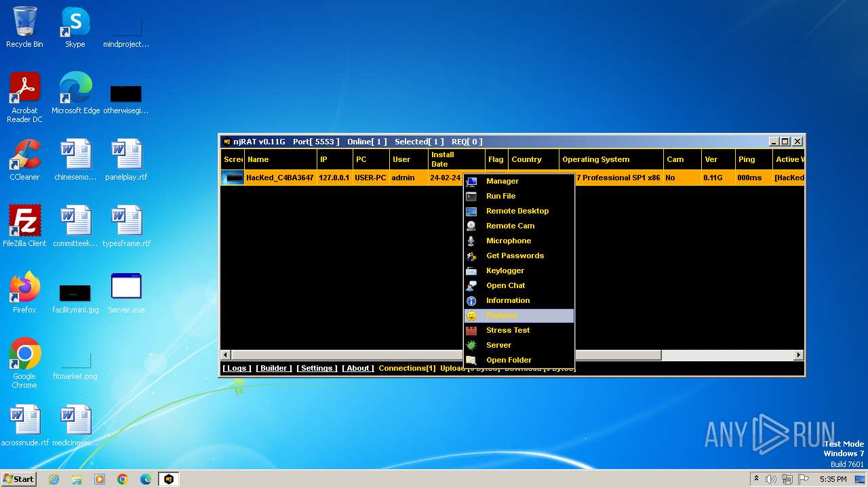Select the Server.exe desktop file
The width and height of the screenshot is (868, 488).
[126, 293]
